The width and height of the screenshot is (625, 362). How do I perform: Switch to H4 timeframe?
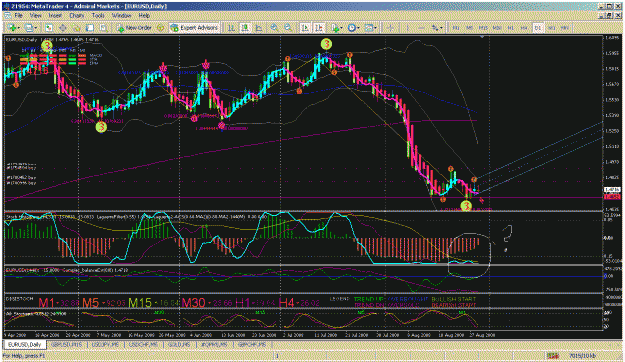(x=524, y=28)
